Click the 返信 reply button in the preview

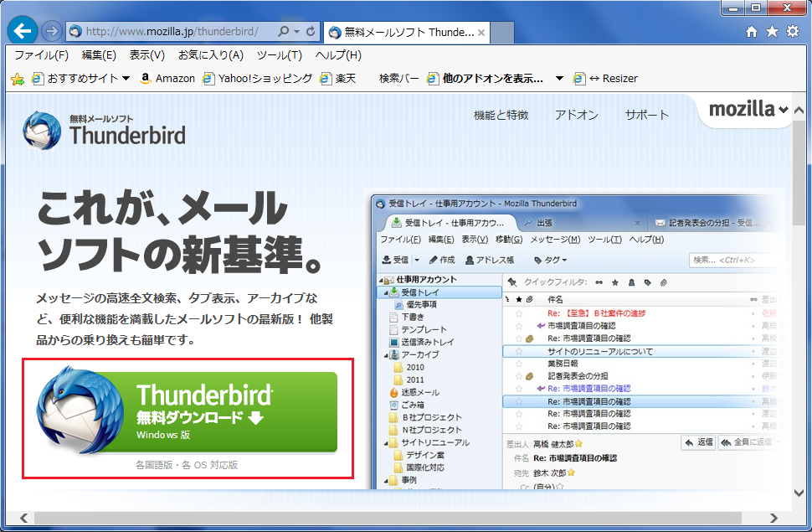[x=699, y=442]
